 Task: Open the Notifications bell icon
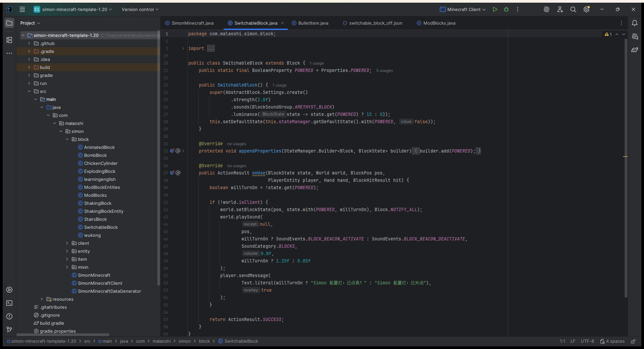pyautogui.click(x=635, y=23)
